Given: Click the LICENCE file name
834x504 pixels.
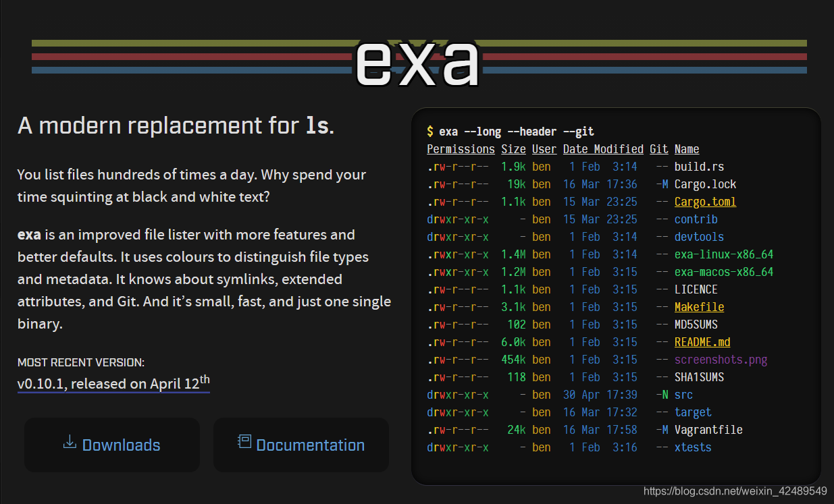Looking at the screenshot, I should click(x=696, y=289).
